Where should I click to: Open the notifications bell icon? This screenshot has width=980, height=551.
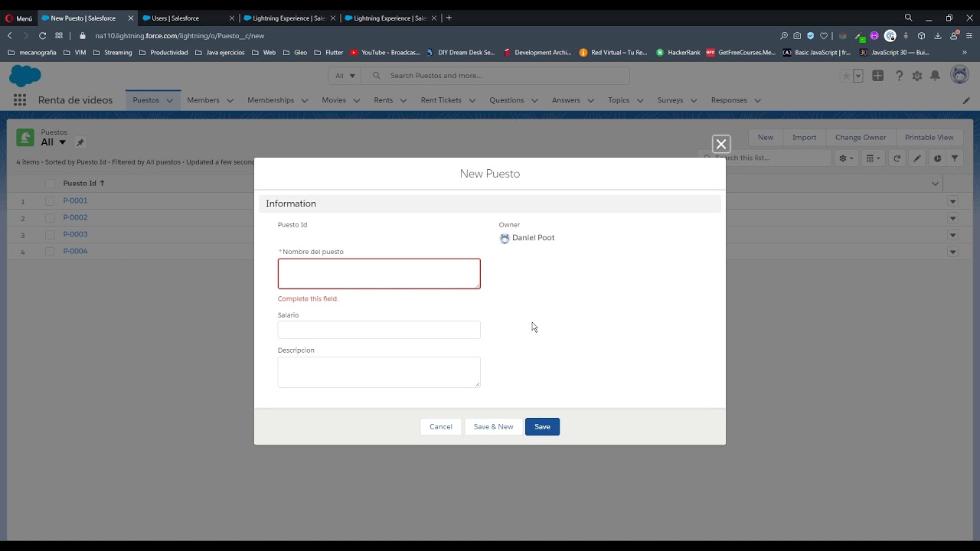coord(935,76)
